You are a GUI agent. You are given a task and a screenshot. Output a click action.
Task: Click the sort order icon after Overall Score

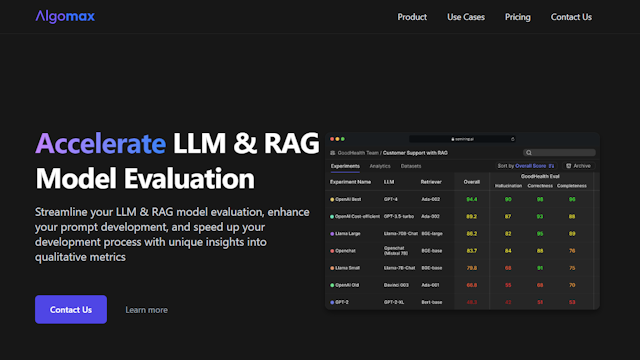tap(551, 166)
